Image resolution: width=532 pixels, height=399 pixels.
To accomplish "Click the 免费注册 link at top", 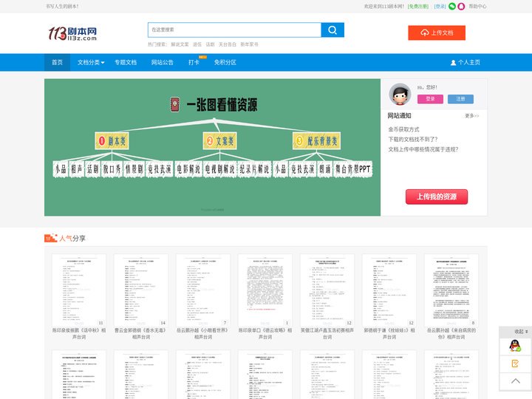I will pyautogui.click(x=418, y=7).
